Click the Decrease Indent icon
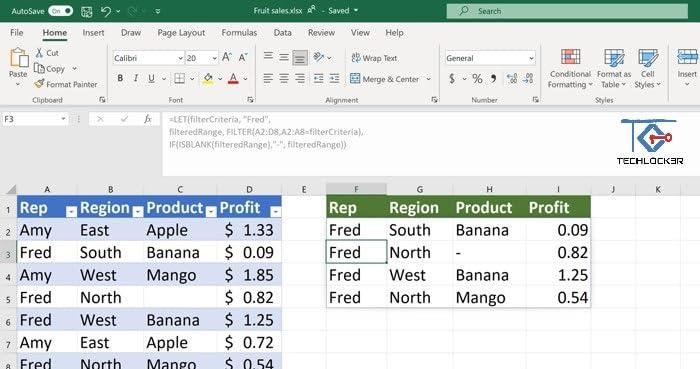 [318, 79]
